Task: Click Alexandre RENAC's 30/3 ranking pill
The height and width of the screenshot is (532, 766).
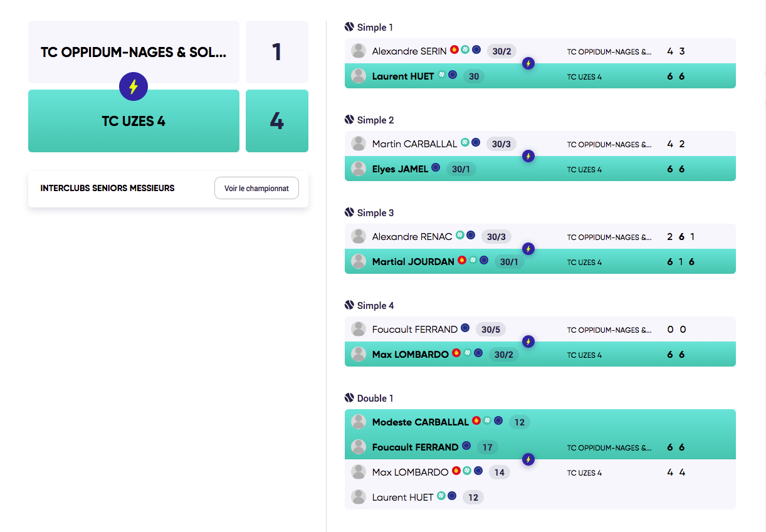Action: click(x=496, y=237)
